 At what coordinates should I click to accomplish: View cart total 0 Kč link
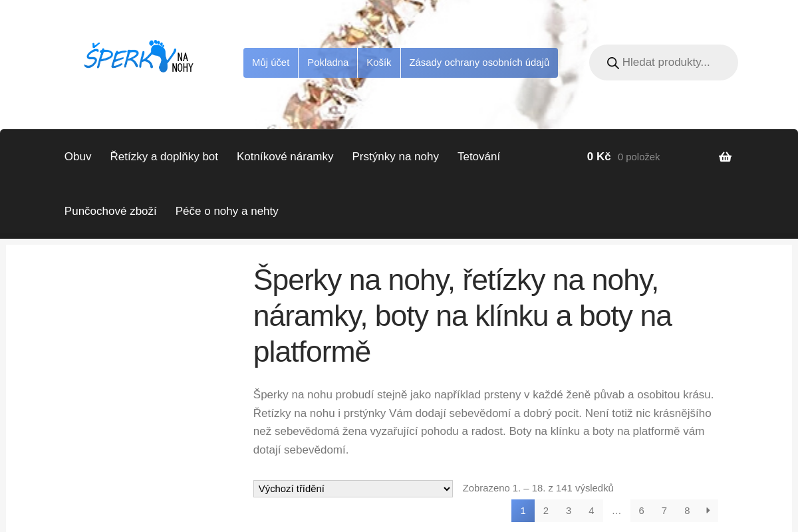point(598,157)
